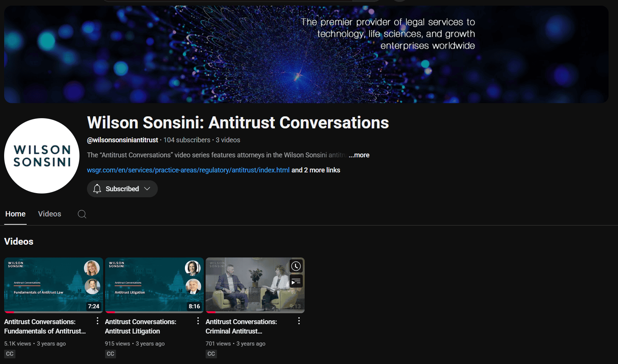Open options menu for Criminal Antitrust video
This screenshot has height=364, width=618.
(x=299, y=321)
